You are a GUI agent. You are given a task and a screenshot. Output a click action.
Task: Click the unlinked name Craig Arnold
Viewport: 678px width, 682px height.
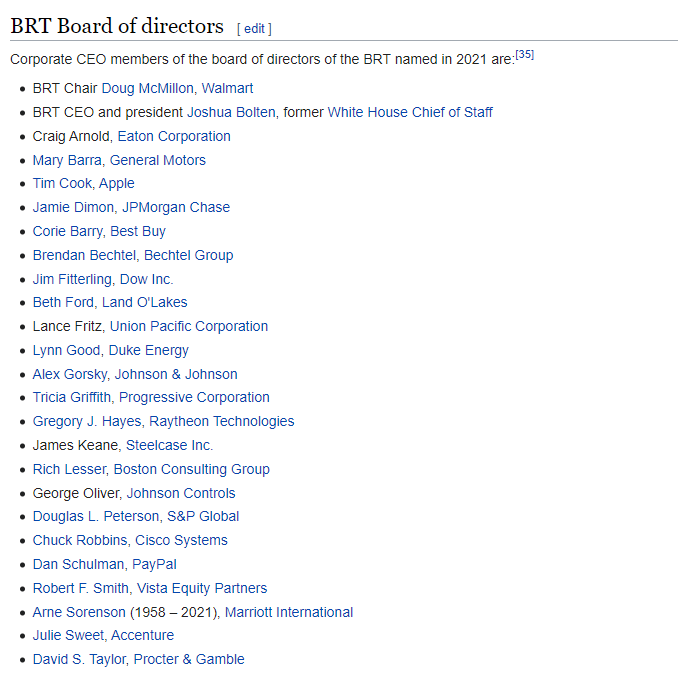[x=71, y=136]
